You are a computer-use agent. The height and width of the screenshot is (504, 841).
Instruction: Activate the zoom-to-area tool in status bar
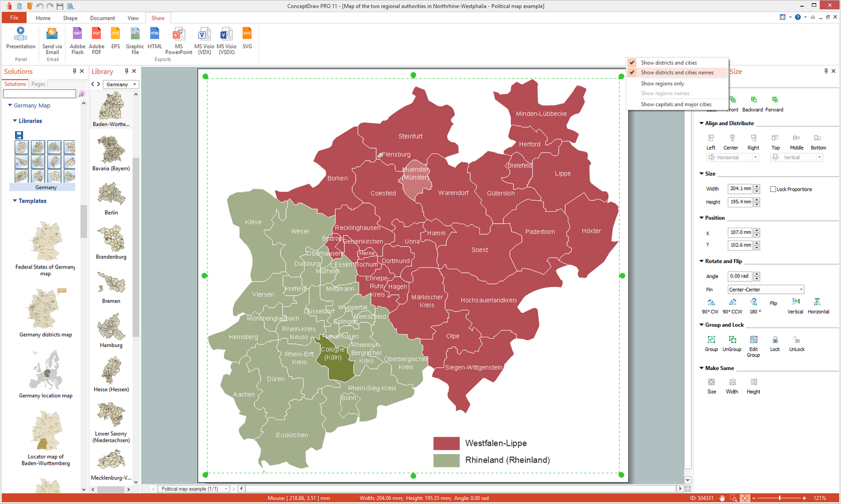pos(733,498)
